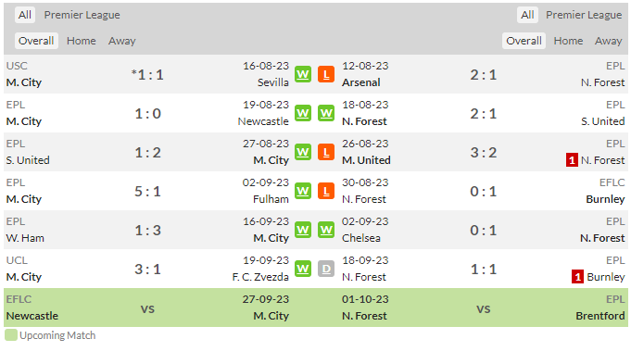Click the W badge for the M. City vs Fulham match

coord(303,191)
